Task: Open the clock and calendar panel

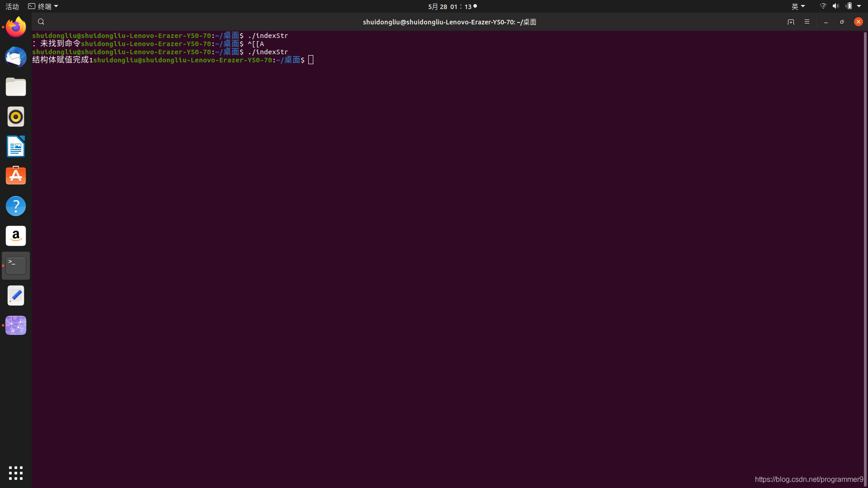Action: point(450,6)
